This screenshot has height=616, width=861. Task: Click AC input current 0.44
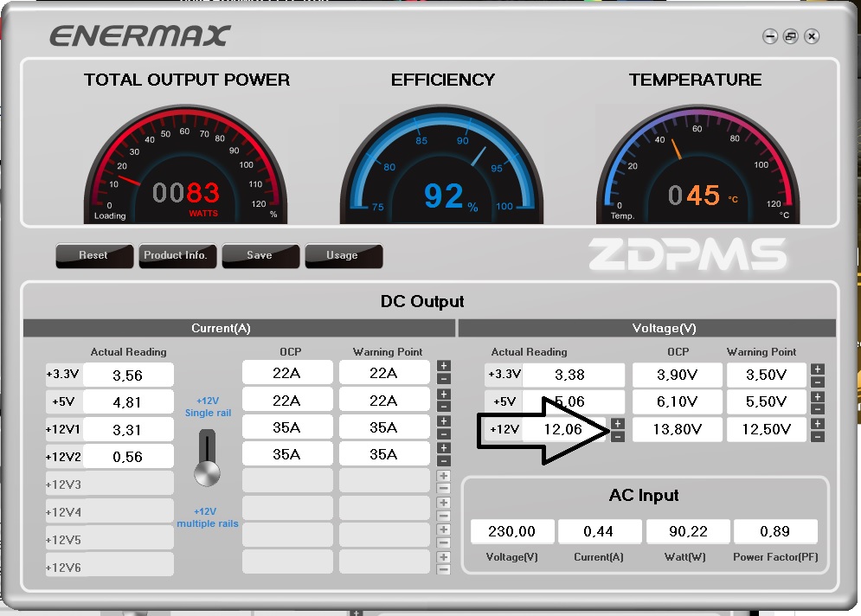coord(600,531)
